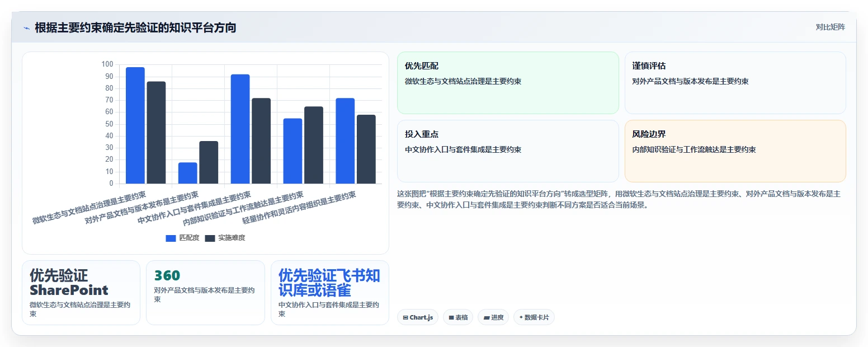868x347 pixels.
Task: Select the Chart.js tag chip
Action: click(x=418, y=317)
